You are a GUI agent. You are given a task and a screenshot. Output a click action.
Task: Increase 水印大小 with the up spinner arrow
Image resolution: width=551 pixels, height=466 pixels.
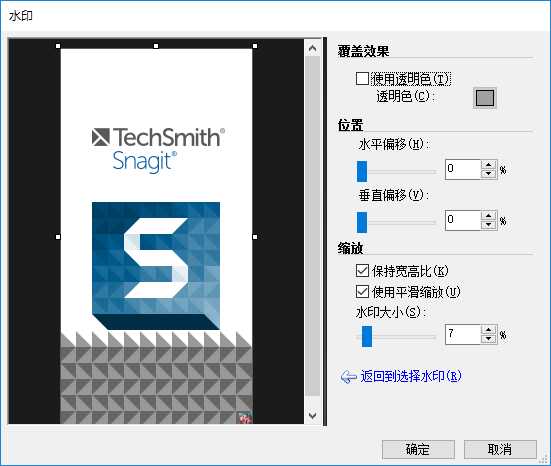point(488,330)
